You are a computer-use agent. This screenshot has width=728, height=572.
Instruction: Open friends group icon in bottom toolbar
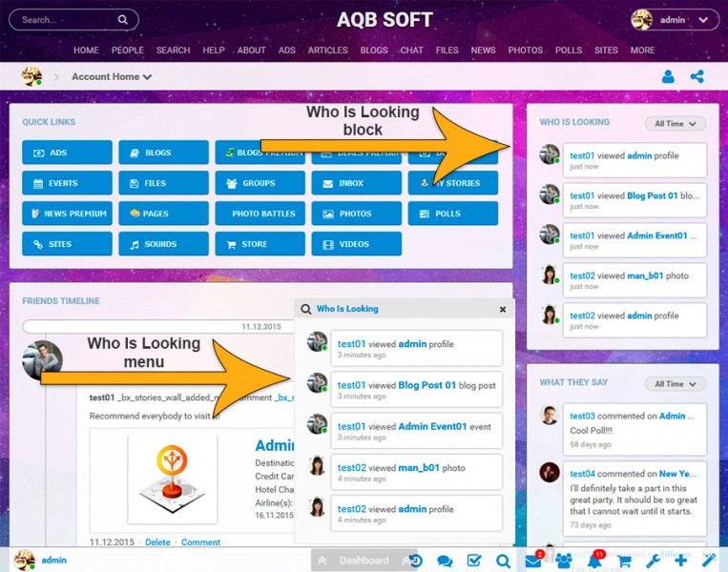[x=564, y=561]
